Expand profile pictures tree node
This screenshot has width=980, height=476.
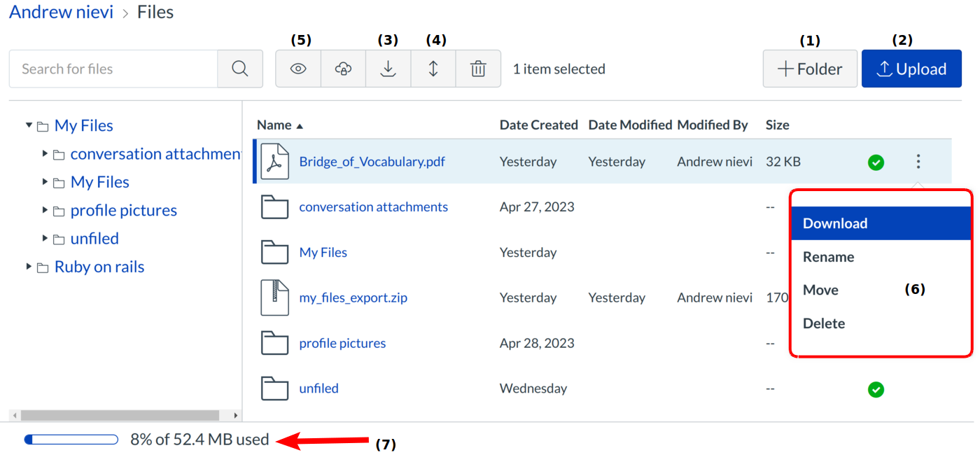coord(45,210)
